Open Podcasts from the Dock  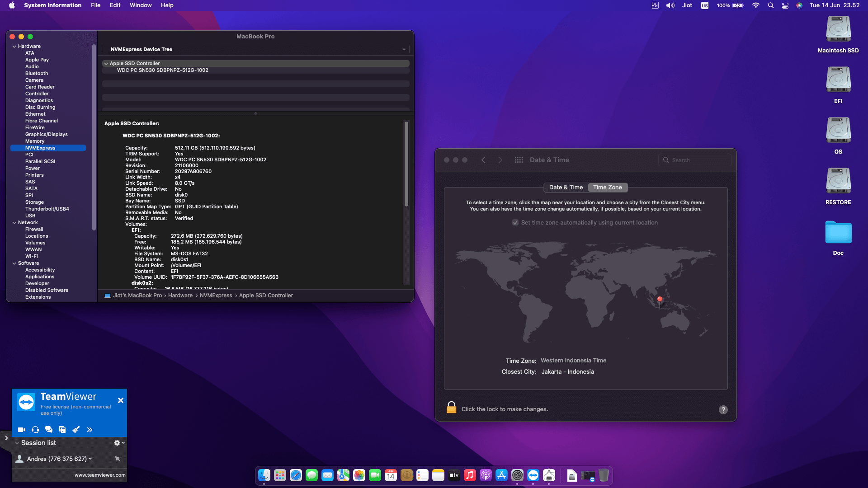(486, 475)
